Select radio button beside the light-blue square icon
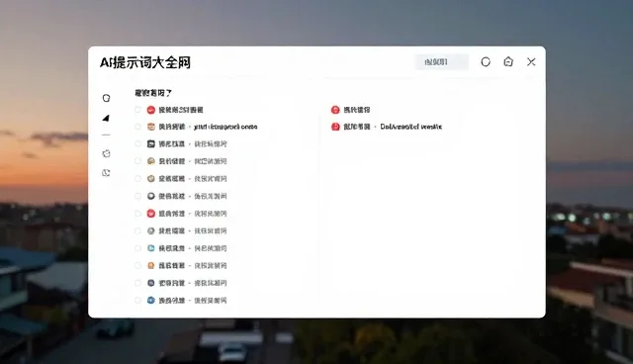Image resolution: width=633 pixels, height=364 pixels. tap(137, 248)
